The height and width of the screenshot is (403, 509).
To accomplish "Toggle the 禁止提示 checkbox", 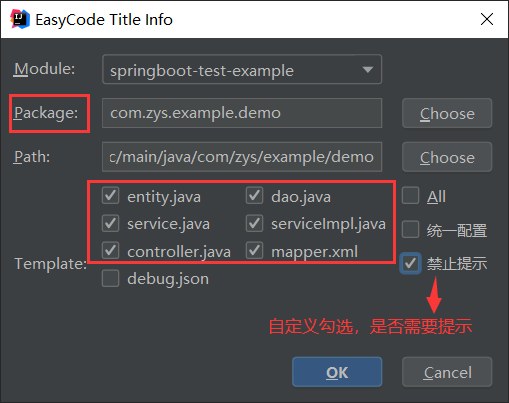I will coord(410,264).
